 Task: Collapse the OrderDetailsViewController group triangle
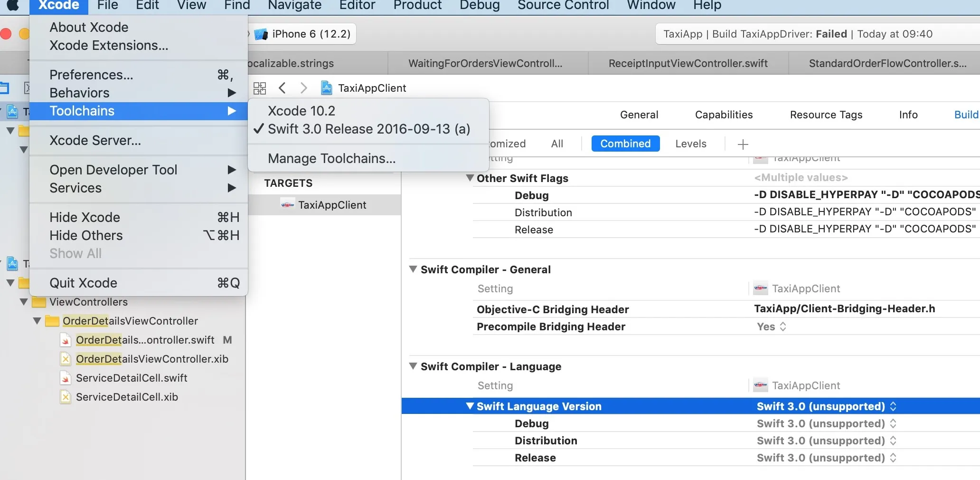tap(37, 321)
